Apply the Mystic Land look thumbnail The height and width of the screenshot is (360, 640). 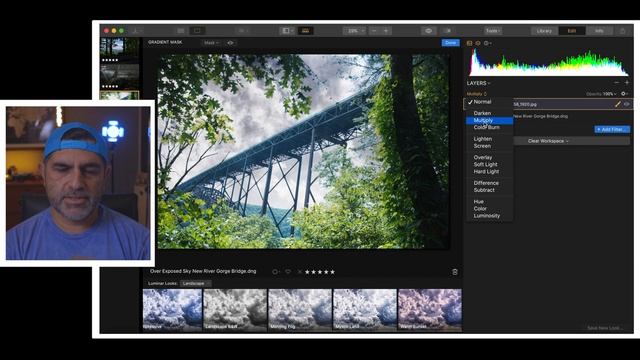point(365,310)
